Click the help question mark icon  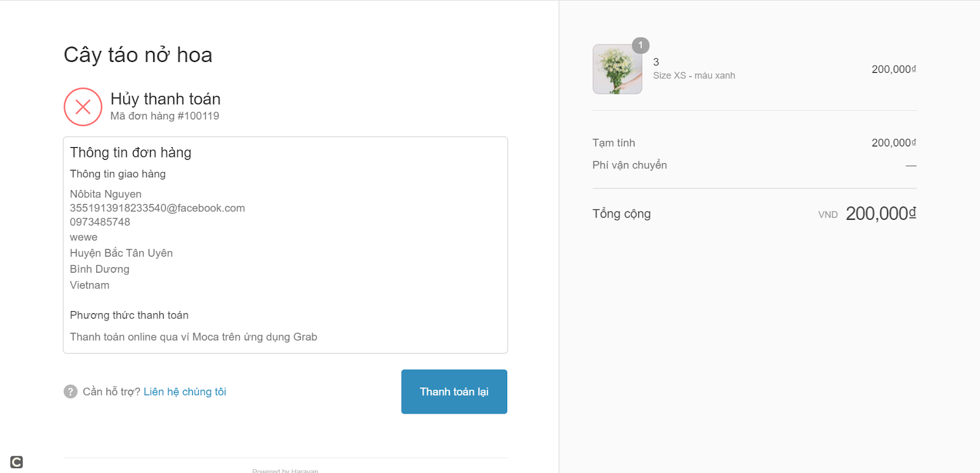pos(70,392)
